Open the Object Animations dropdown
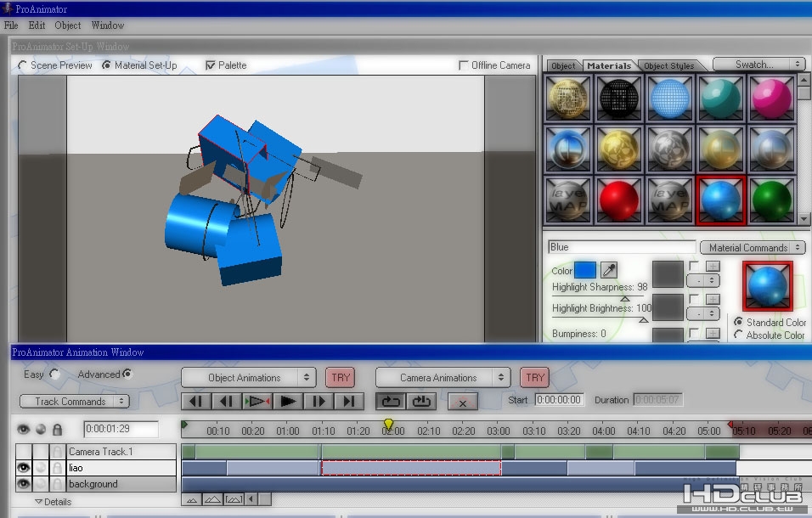 (x=249, y=377)
